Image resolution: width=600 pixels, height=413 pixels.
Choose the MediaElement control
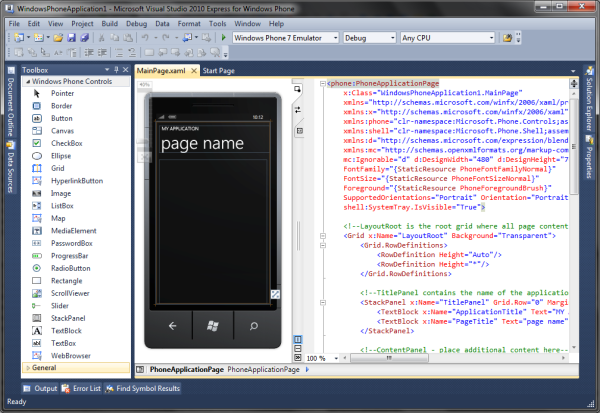(76, 231)
